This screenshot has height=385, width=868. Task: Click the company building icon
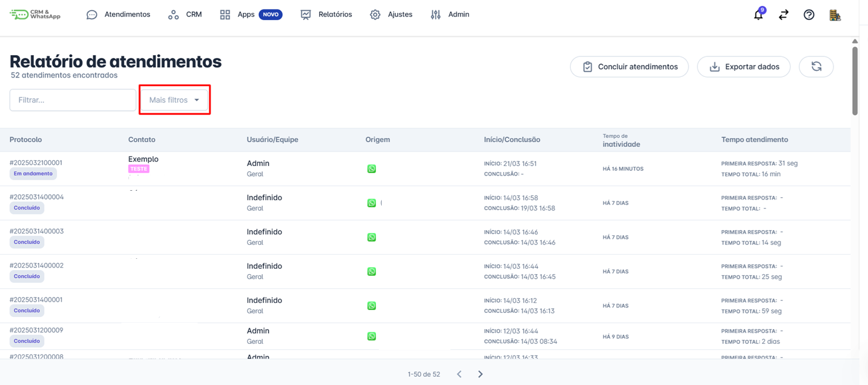click(x=835, y=15)
